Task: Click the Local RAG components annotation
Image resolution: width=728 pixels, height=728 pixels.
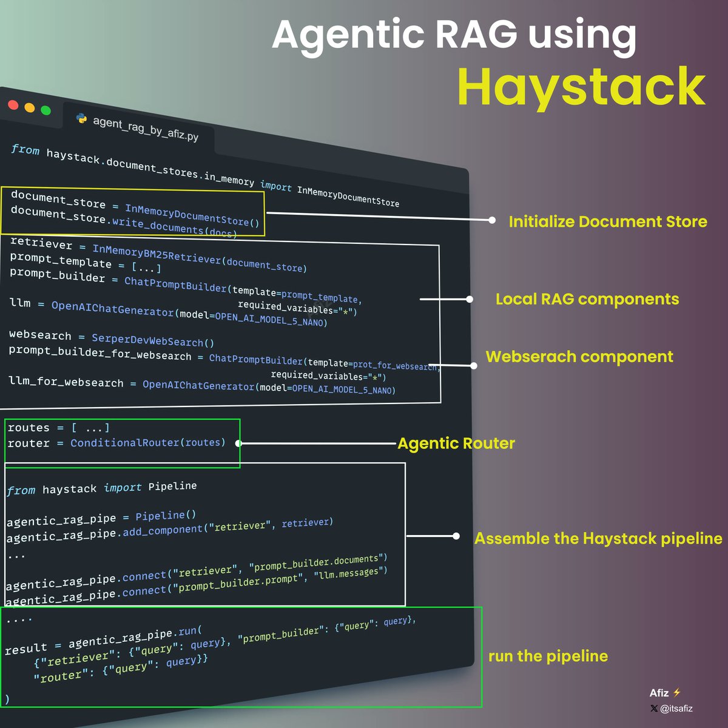Action: tap(587, 299)
